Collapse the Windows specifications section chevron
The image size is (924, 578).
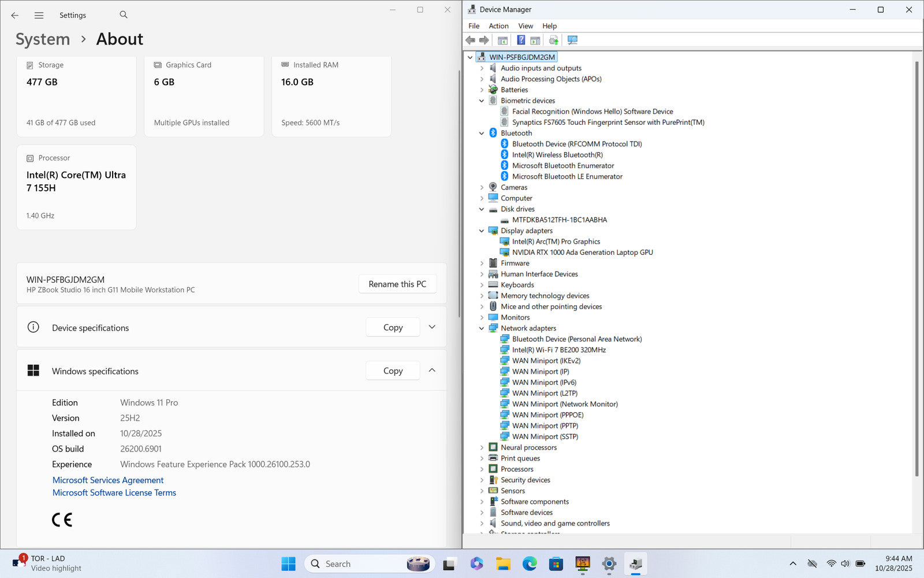[432, 370]
